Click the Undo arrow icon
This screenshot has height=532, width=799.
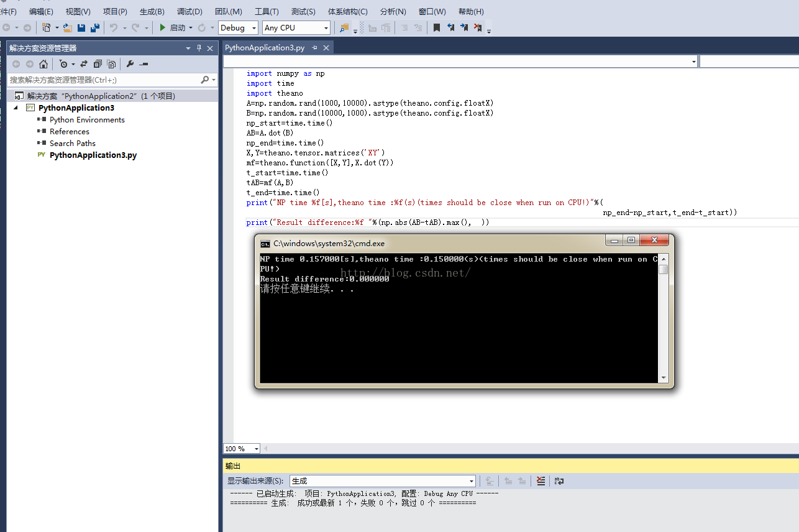tap(114, 27)
